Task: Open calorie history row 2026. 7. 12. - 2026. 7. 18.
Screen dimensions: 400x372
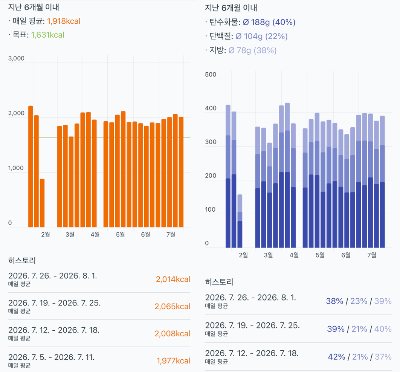Action: coord(99,334)
